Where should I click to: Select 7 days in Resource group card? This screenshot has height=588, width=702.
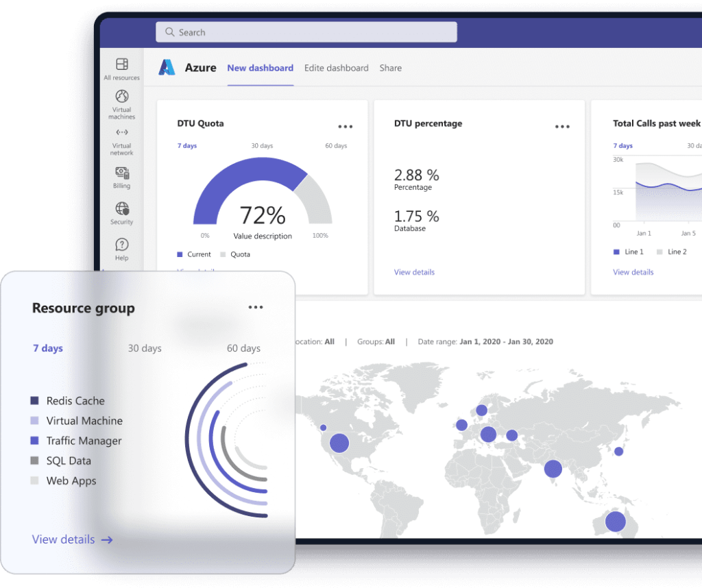tap(48, 348)
